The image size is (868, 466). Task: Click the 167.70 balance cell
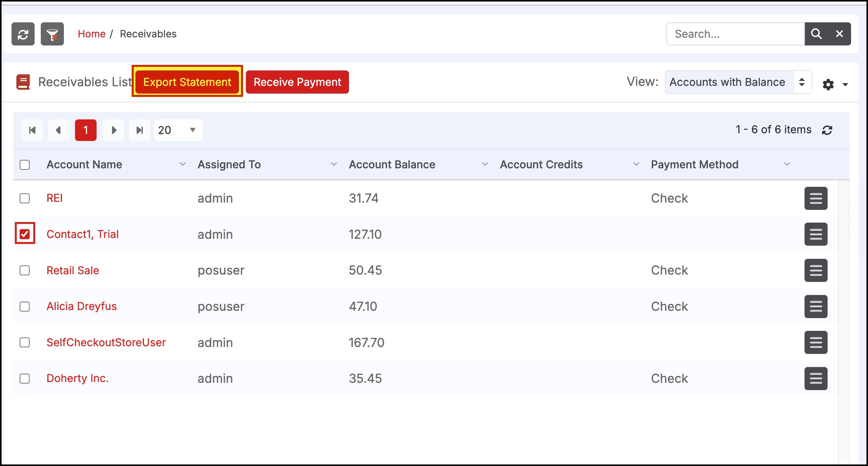[x=367, y=342]
